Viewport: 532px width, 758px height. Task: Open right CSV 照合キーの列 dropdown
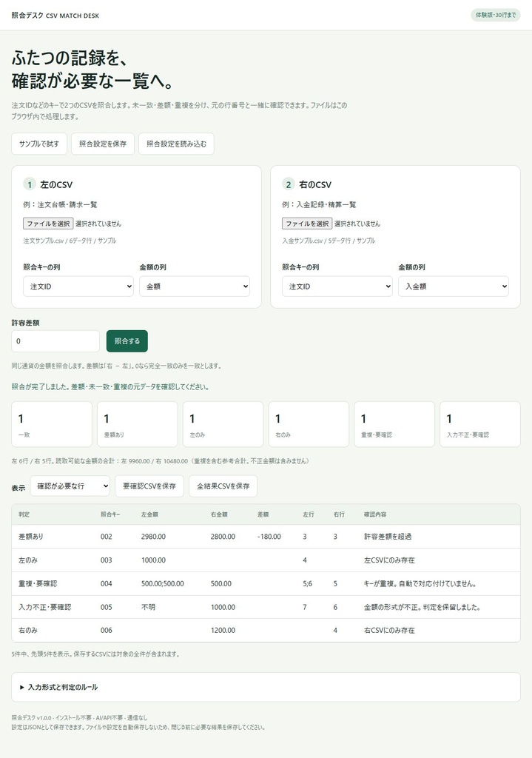click(x=337, y=286)
